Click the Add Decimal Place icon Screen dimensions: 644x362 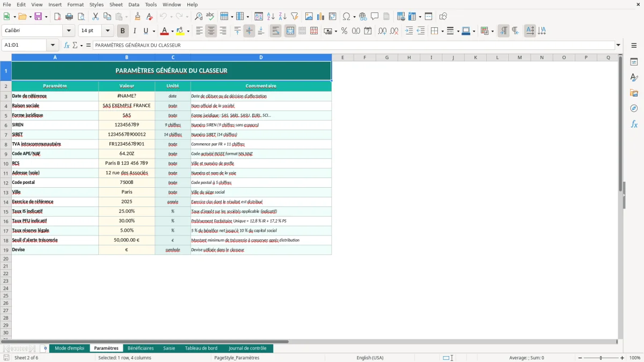(x=383, y=31)
